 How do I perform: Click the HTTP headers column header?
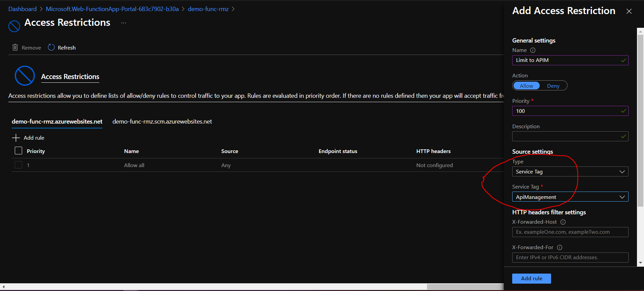point(433,151)
